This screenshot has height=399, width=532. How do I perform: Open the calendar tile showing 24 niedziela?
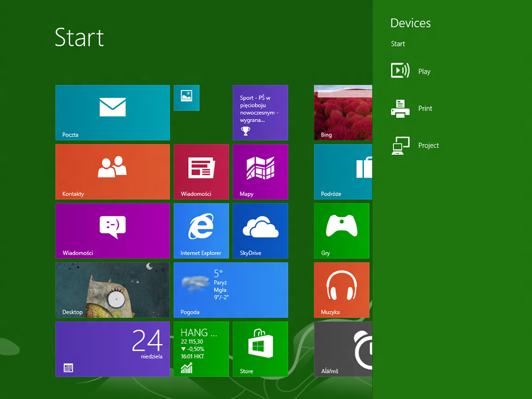[x=112, y=348]
